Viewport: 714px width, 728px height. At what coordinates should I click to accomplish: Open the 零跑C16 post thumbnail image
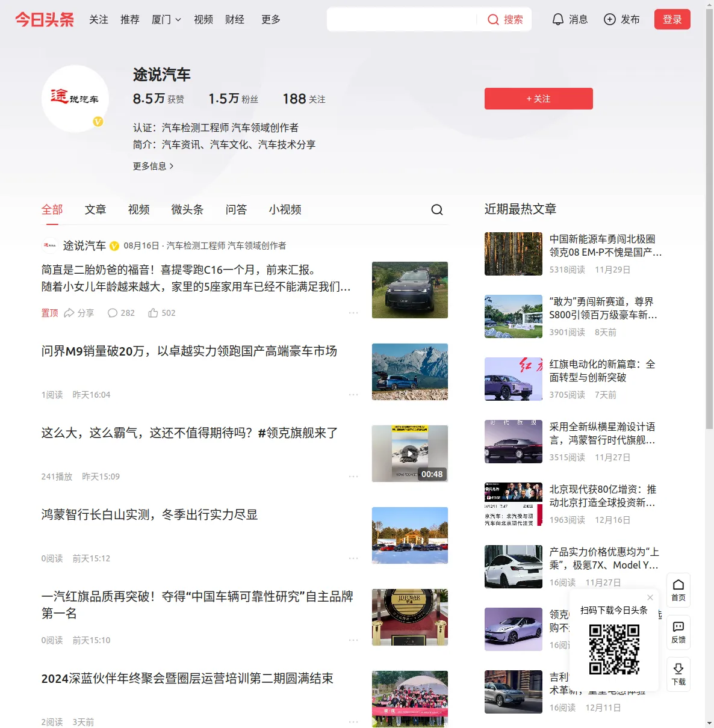(x=410, y=290)
